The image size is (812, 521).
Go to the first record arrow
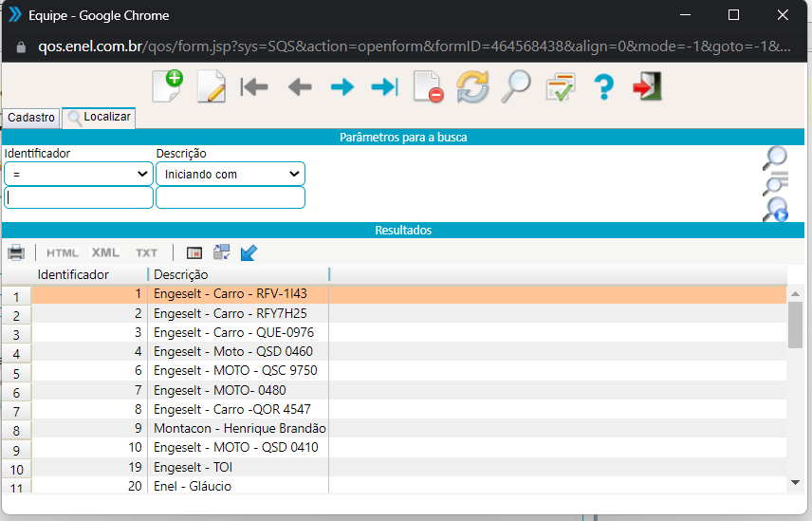pyautogui.click(x=254, y=87)
